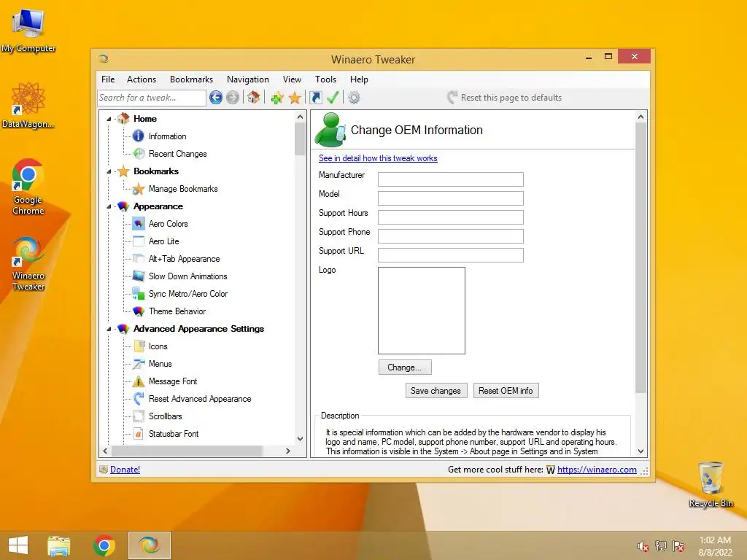
Task: Click the Icons folder icon in the tree
Action: pyautogui.click(x=139, y=346)
